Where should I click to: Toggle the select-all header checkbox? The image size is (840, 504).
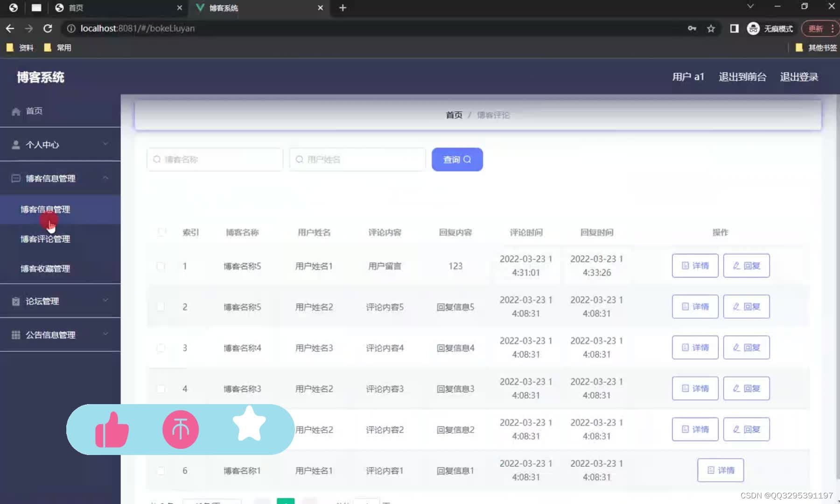coord(161,232)
